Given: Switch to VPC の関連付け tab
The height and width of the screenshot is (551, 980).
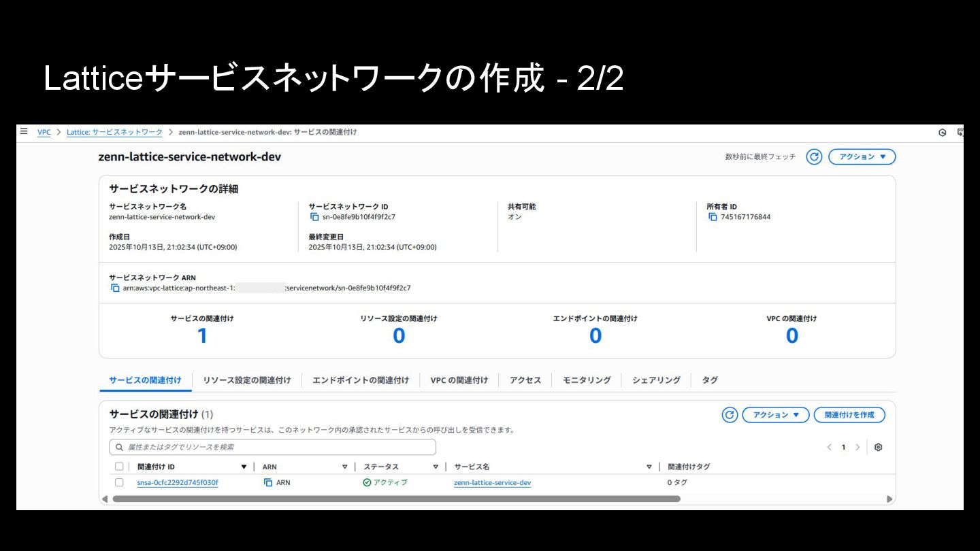Looking at the screenshot, I should tap(459, 380).
